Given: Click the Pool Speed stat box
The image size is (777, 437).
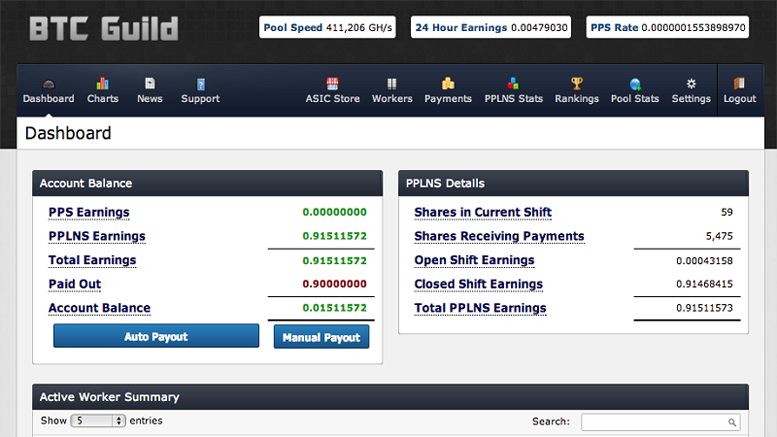Looking at the screenshot, I should click(327, 27).
